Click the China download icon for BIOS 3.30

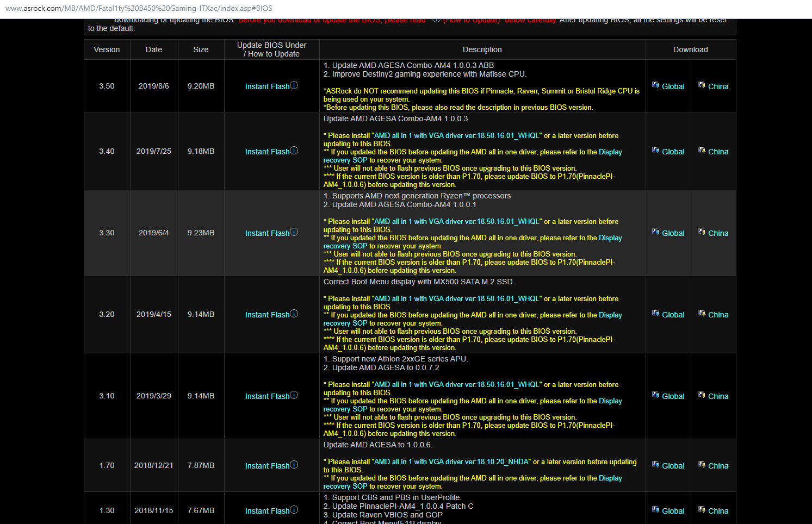point(702,232)
